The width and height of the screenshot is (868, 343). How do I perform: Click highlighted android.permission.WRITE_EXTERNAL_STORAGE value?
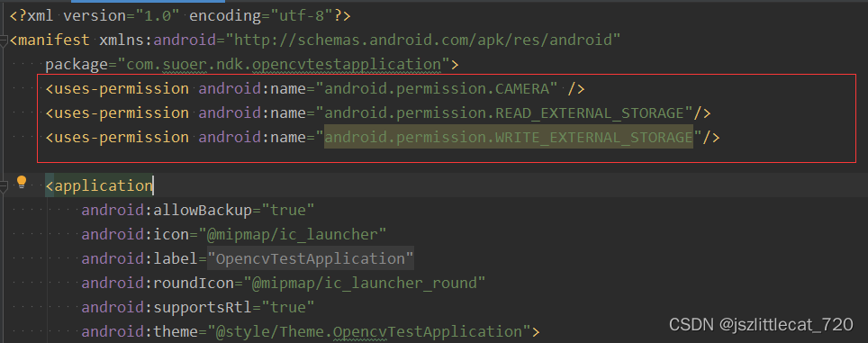(508, 137)
